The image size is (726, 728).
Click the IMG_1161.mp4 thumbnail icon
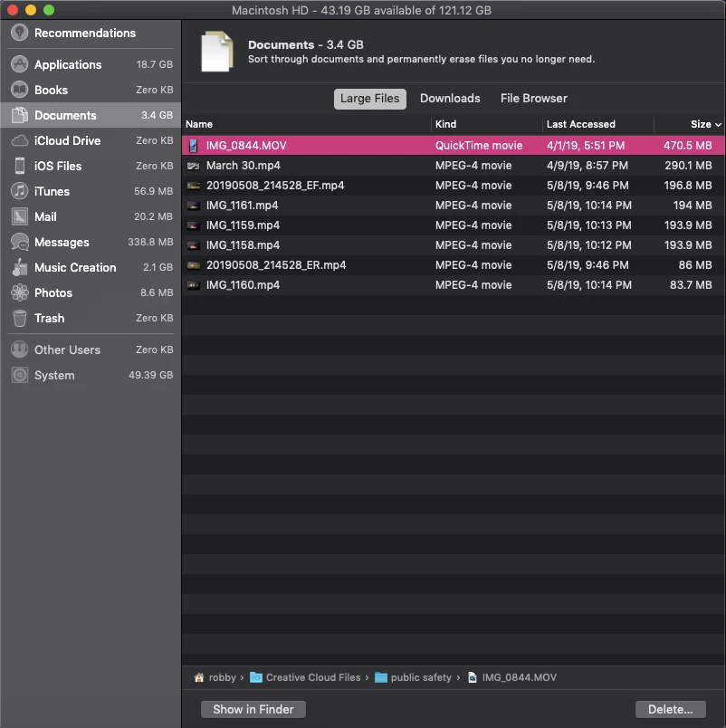pos(193,206)
